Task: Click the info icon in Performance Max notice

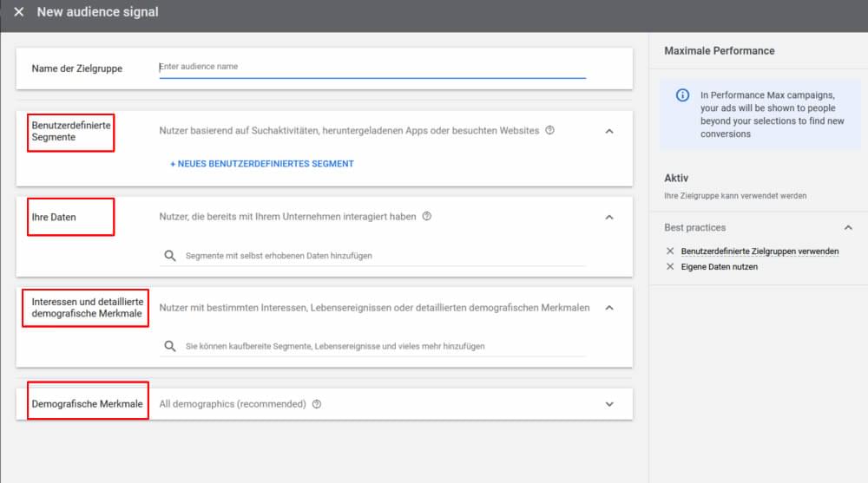Action: click(x=682, y=95)
